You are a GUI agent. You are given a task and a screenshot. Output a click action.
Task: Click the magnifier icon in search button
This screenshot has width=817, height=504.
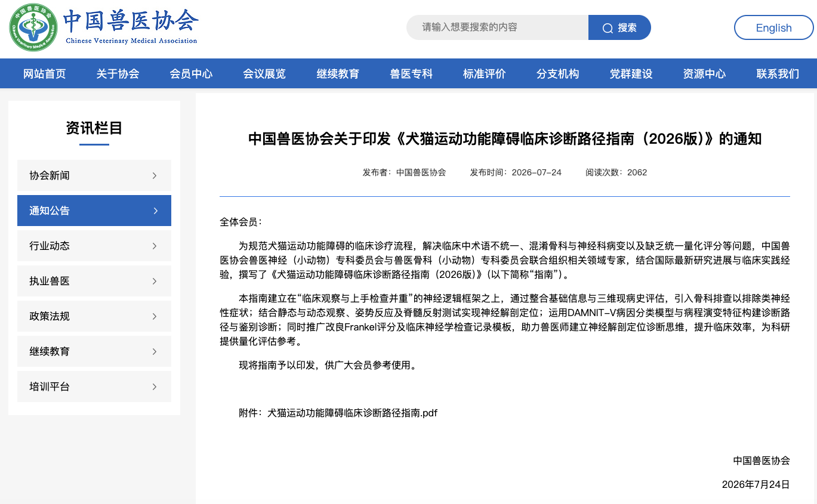pyautogui.click(x=608, y=28)
